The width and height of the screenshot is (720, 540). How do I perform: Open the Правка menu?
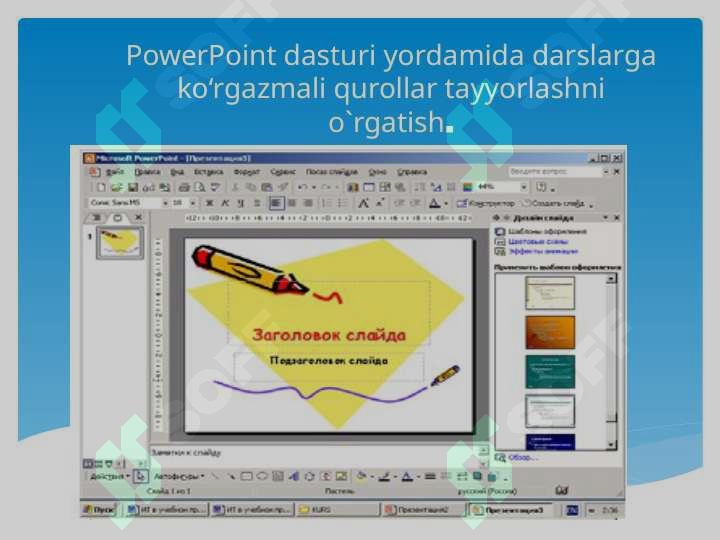click(147, 172)
